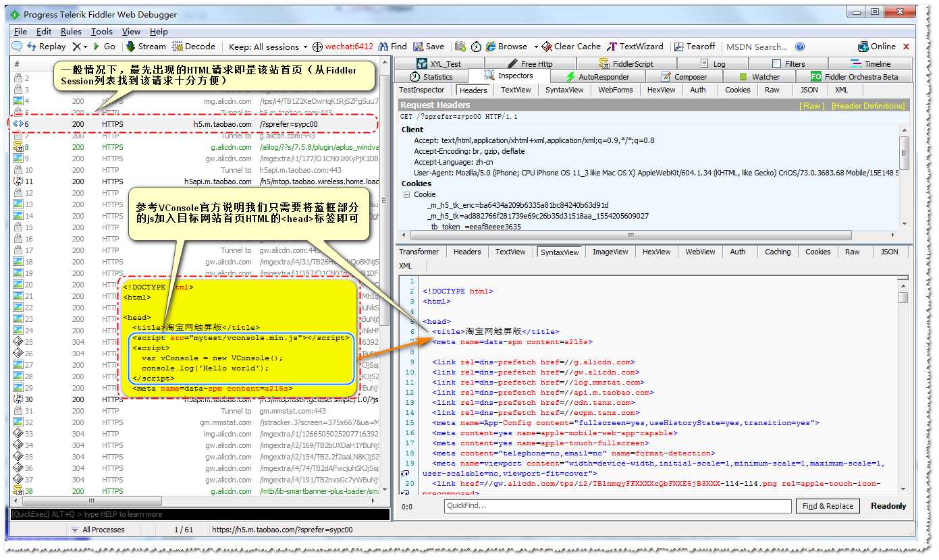The image size is (939, 560).
Task: Click the Find & Replace button
Action: (x=828, y=506)
